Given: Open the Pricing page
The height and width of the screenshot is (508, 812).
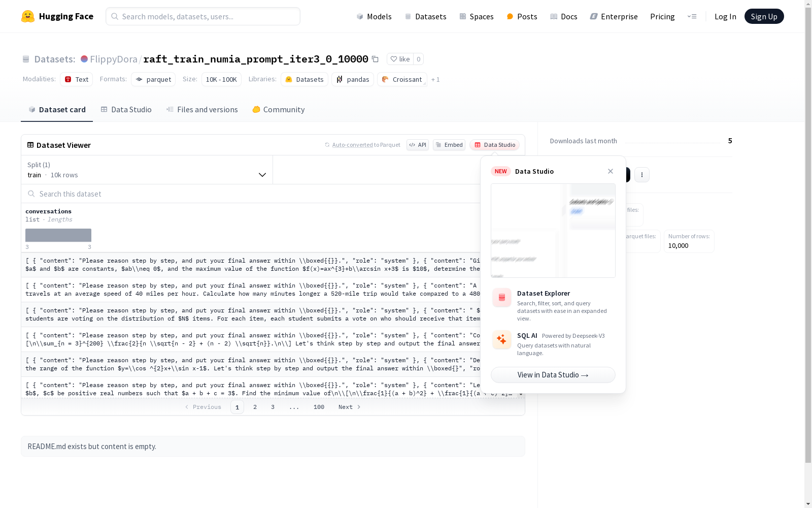Looking at the screenshot, I should pos(662,16).
